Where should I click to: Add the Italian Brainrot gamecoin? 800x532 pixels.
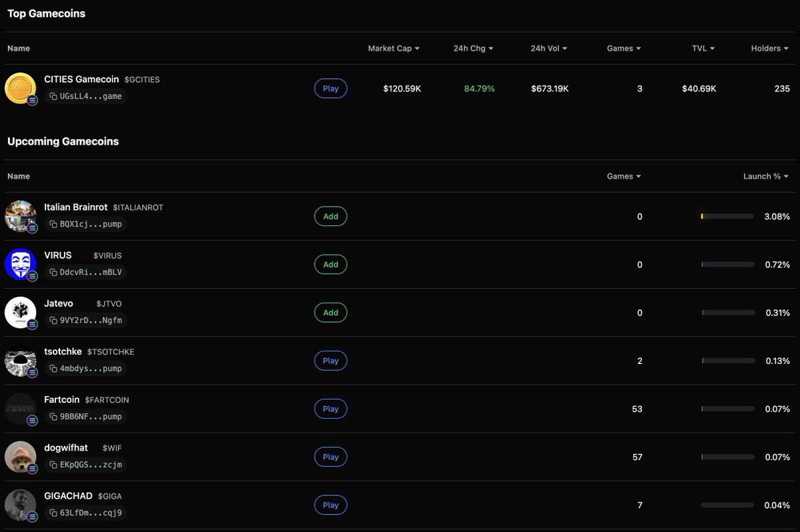(x=331, y=217)
